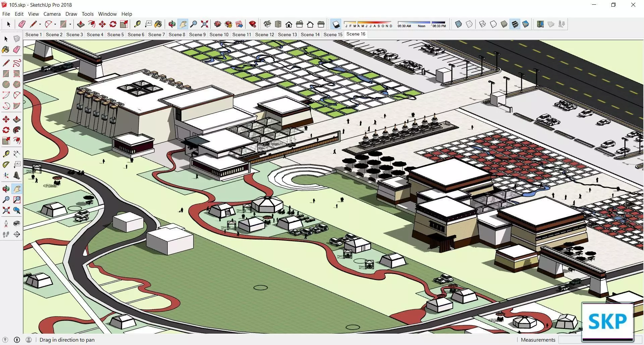Open the Help menu
Viewport: 644px width, 345px height.
click(127, 14)
